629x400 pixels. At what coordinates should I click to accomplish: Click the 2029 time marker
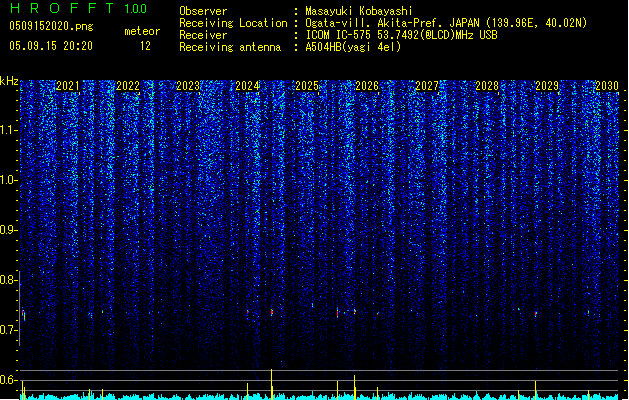547,86
